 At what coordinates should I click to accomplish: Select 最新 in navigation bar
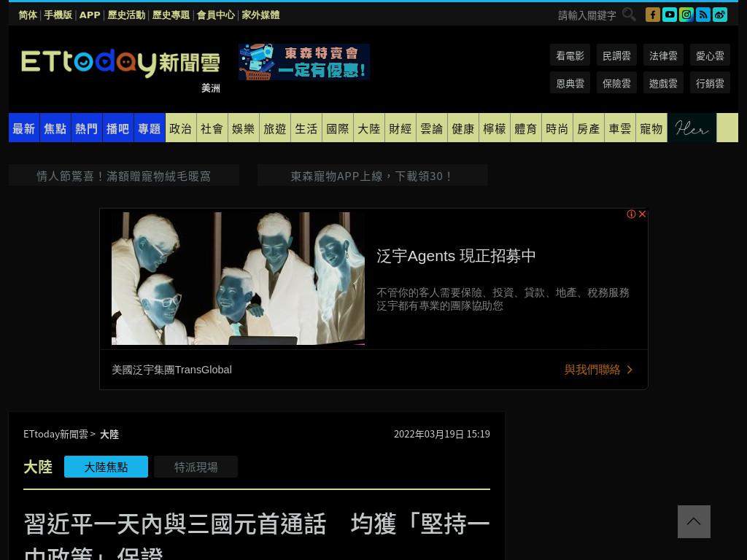24,128
